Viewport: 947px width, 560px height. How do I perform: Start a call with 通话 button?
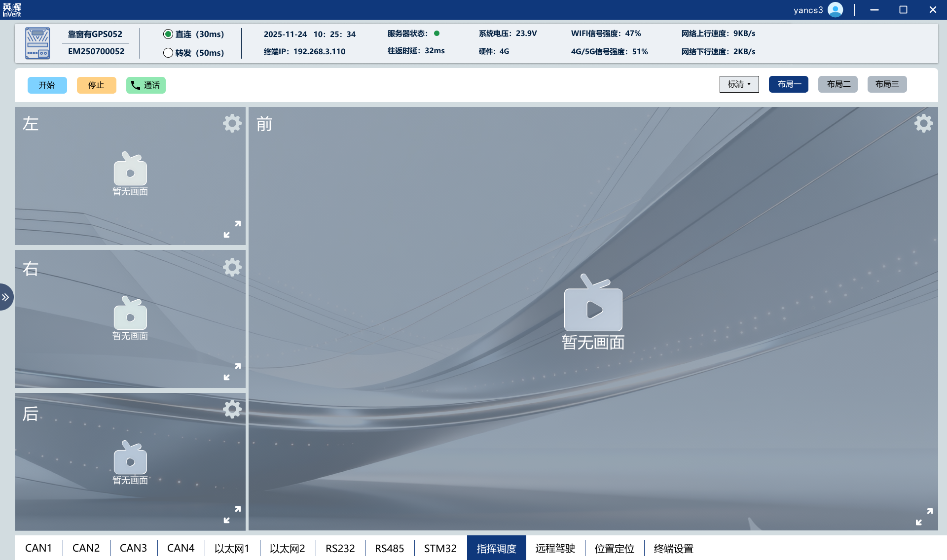[146, 85]
